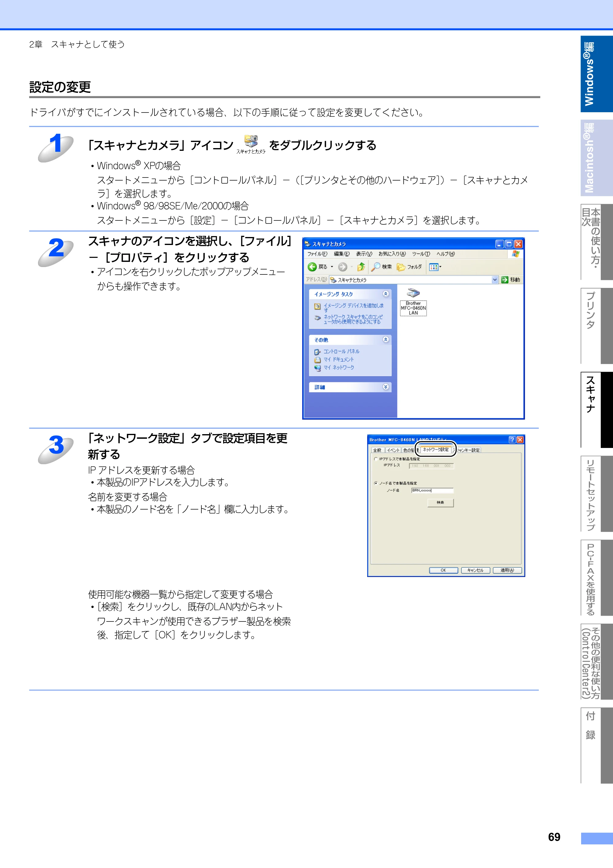Open the スキャナ side tab
Image resolution: width=613 pixels, height=868 pixels.
[596, 409]
